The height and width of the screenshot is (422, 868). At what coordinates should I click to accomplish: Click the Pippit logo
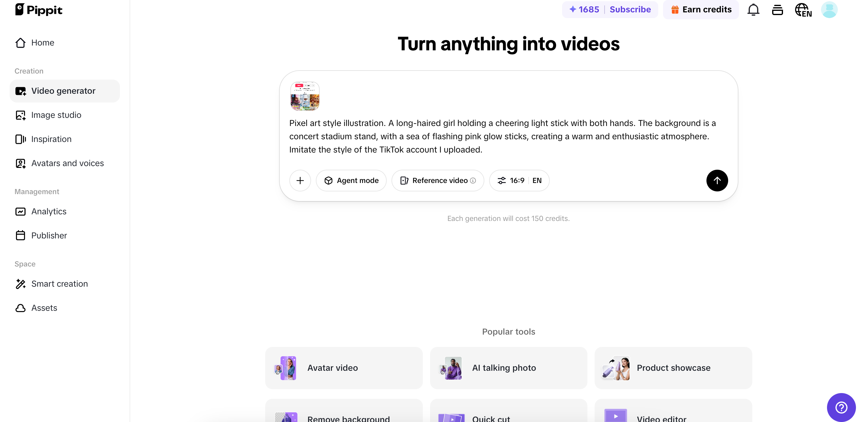(39, 10)
